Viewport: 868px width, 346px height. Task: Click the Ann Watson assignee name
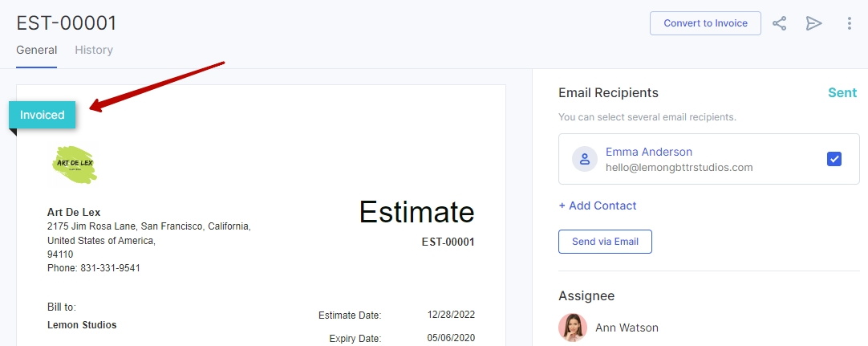coord(627,328)
